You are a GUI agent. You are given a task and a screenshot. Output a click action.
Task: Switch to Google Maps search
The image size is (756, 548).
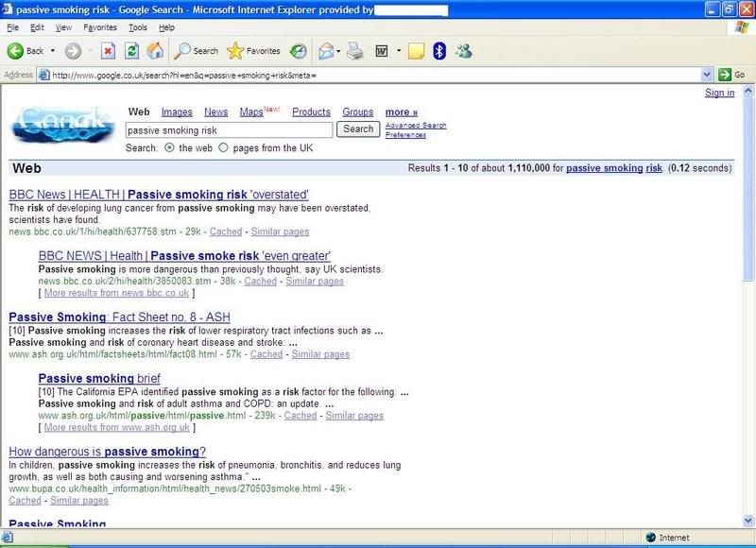tap(251, 112)
